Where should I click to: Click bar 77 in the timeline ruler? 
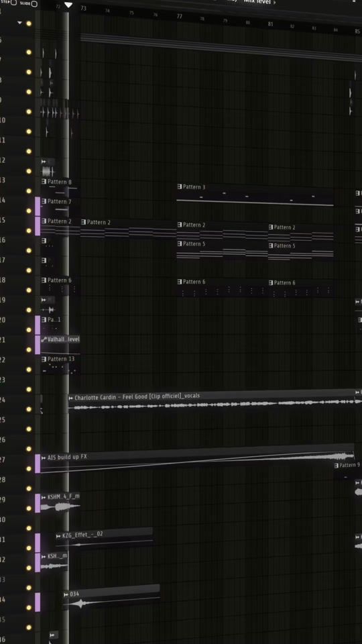pyautogui.click(x=180, y=16)
